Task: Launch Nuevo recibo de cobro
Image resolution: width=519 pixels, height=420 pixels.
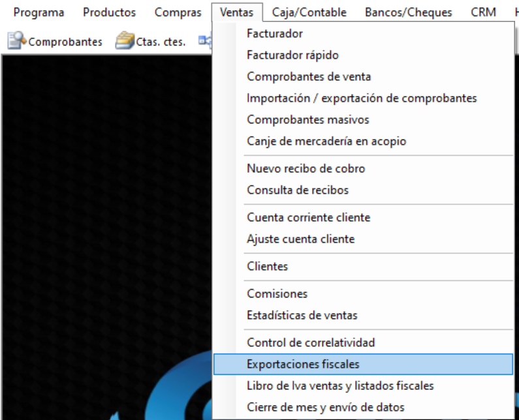Action: 306,169
